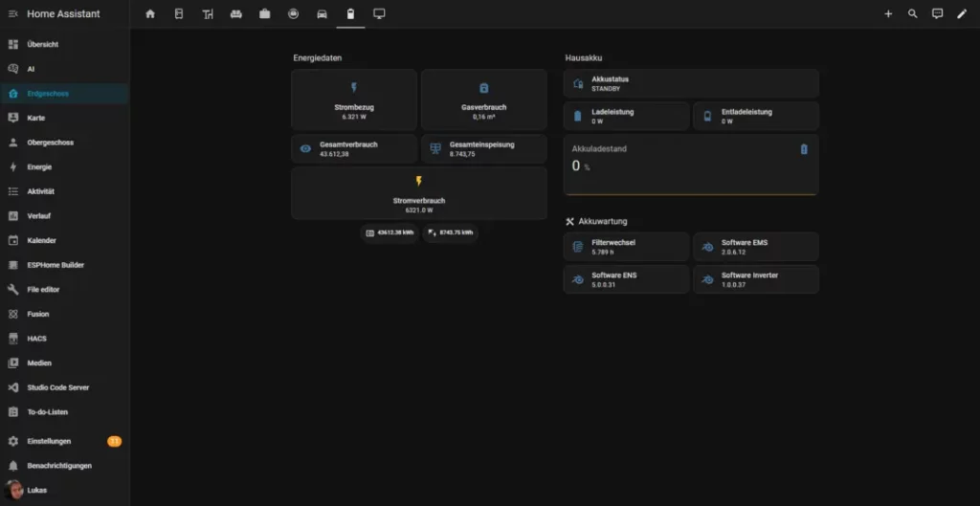
Task: Click the Aktivität list icon
Action: (13, 191)
